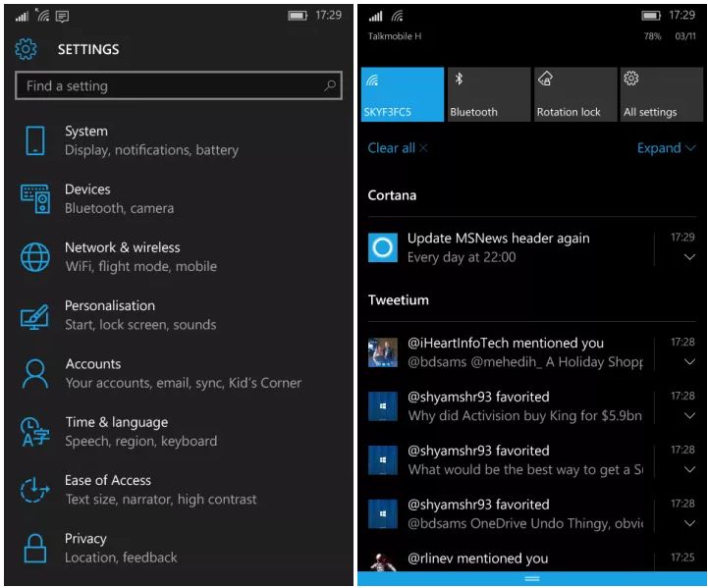708x588 pixels.
Task: Click the action center bottom drag handle
Action: 532,578
